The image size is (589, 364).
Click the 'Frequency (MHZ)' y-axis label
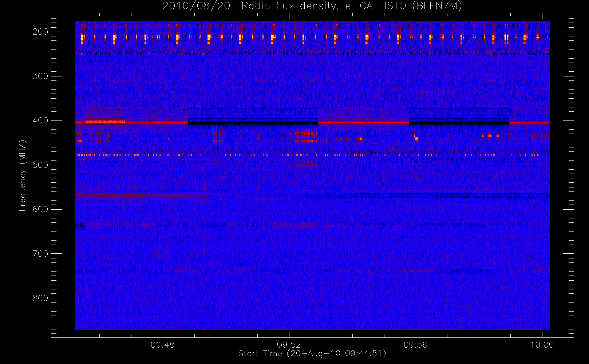click(x=23, y=175)
